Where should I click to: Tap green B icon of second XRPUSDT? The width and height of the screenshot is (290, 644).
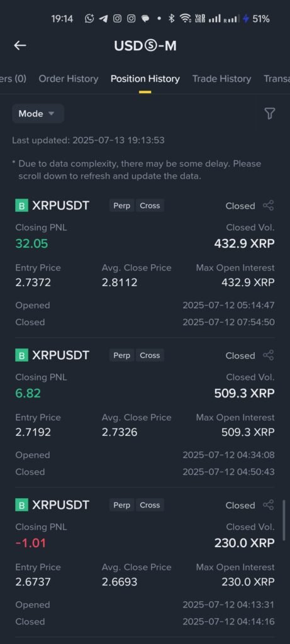pos(22,355)
